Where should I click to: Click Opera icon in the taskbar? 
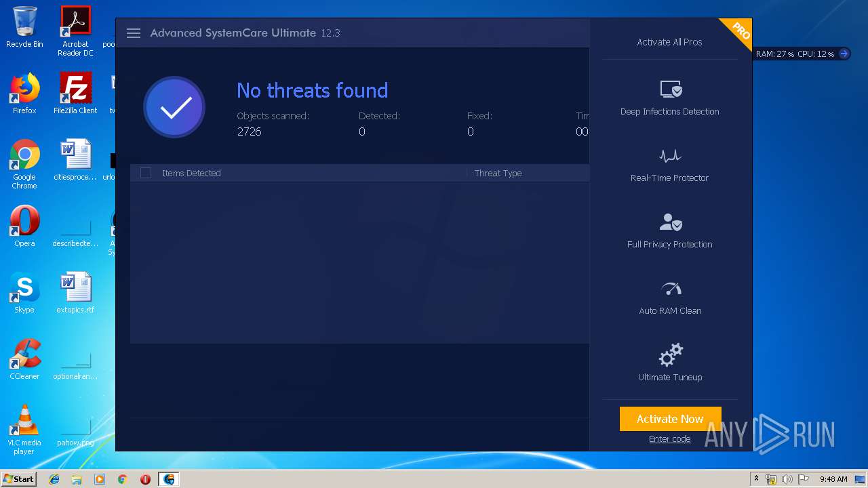(x=145, y=479)
